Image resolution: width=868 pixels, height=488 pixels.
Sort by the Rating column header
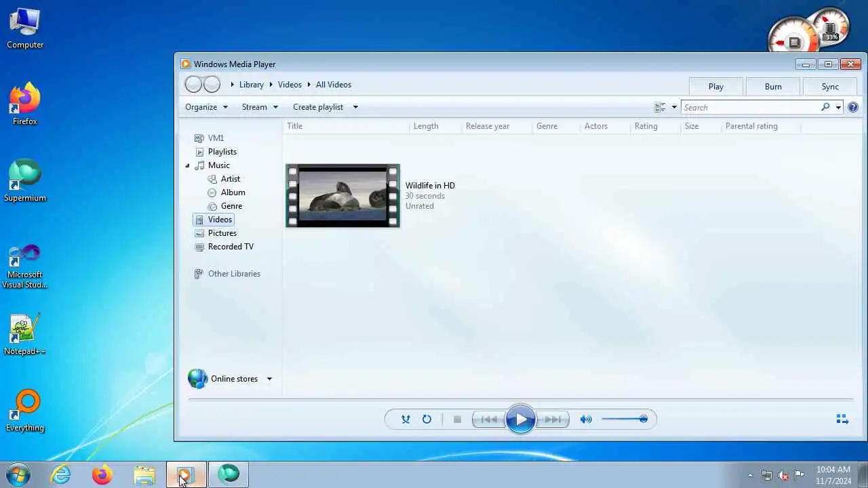tap(646, 126)
